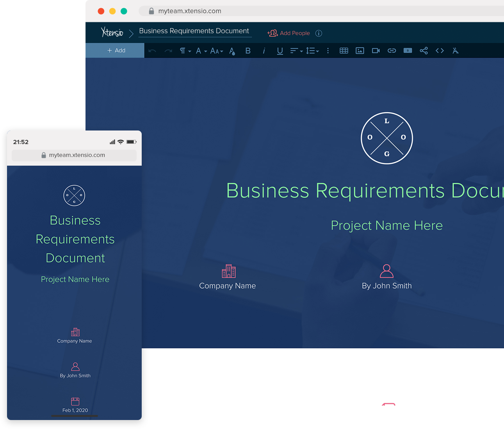This screenshot has height=429, width=504.
Task: Toggle underline text formatting
Action: pyautogui.click(x=280, y=50)
